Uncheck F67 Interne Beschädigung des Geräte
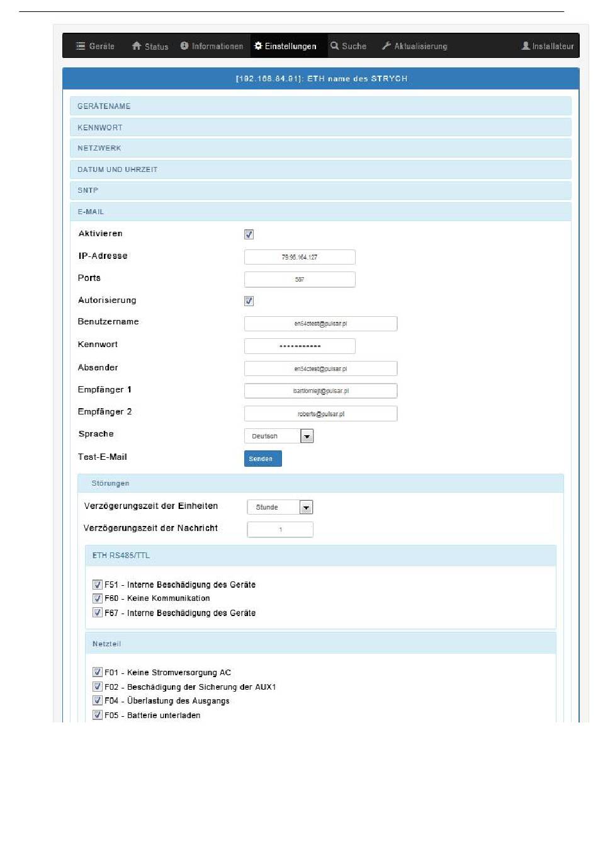 (x=98, y=613)
